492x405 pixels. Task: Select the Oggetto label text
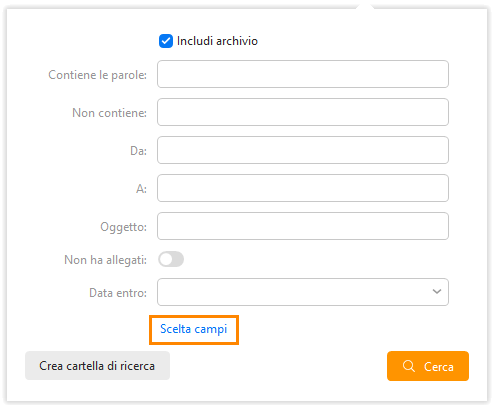(123, 227)
